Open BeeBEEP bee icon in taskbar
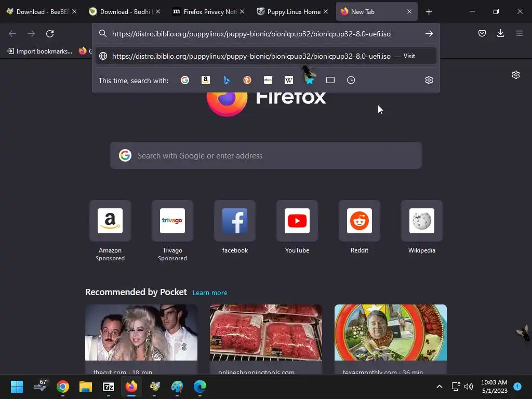This screenshot has width=532, height=399. [154, 387]
